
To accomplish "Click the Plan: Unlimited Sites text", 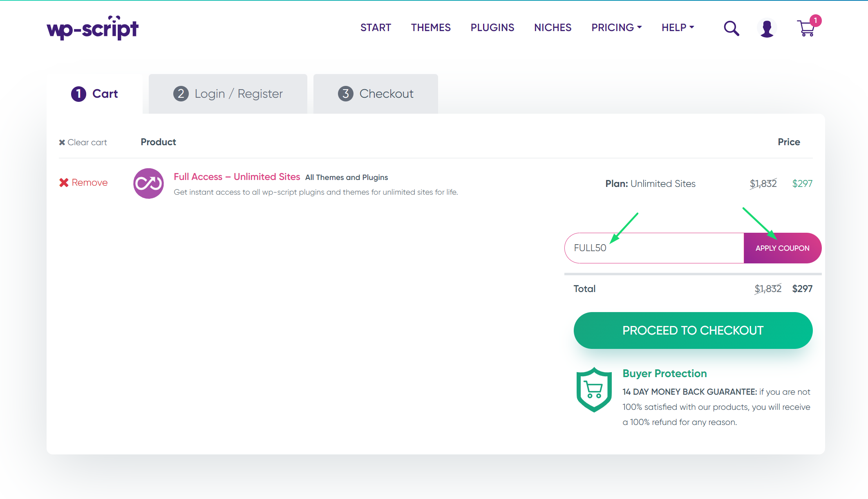I will (x=650, y=184).
